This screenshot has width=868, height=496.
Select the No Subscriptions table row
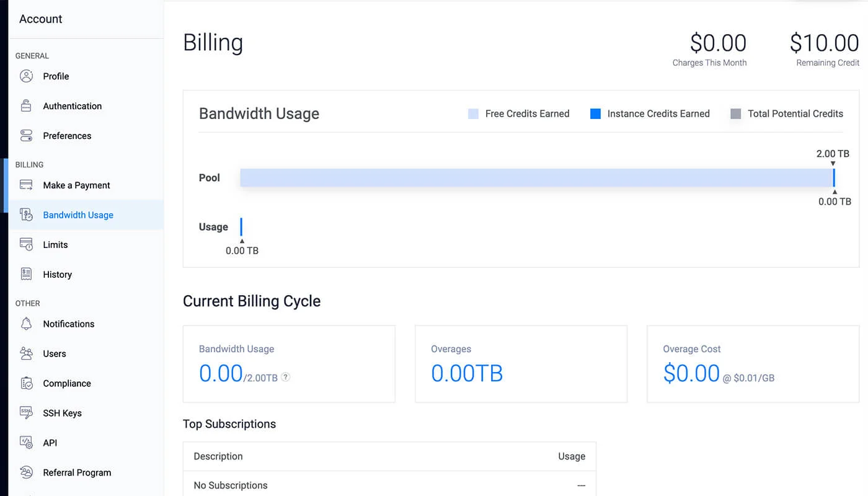(389, 485)
